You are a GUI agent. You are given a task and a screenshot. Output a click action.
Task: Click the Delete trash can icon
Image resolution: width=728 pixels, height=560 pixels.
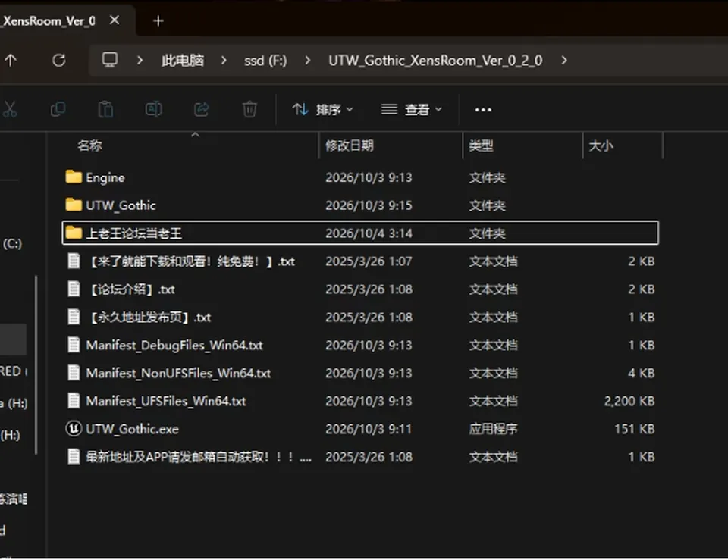(x=249, y=109)
